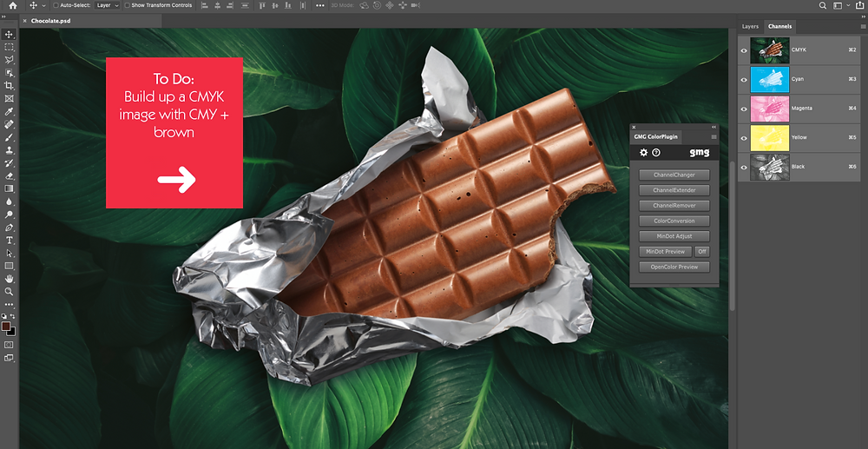The width and height of the screenshot is (868, 449).
Task: Switch to the Layers tab
Action: click(x=750, y=27)
